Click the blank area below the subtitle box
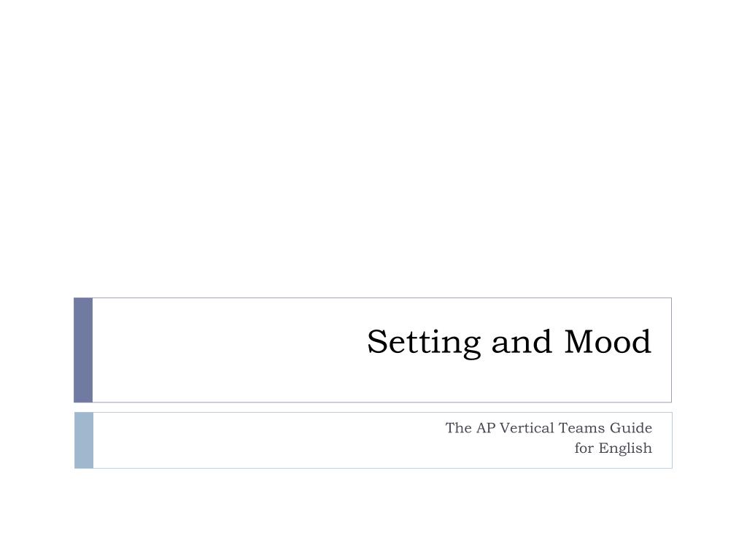This screenshot has height=560, width=747. tap(373, 514)
